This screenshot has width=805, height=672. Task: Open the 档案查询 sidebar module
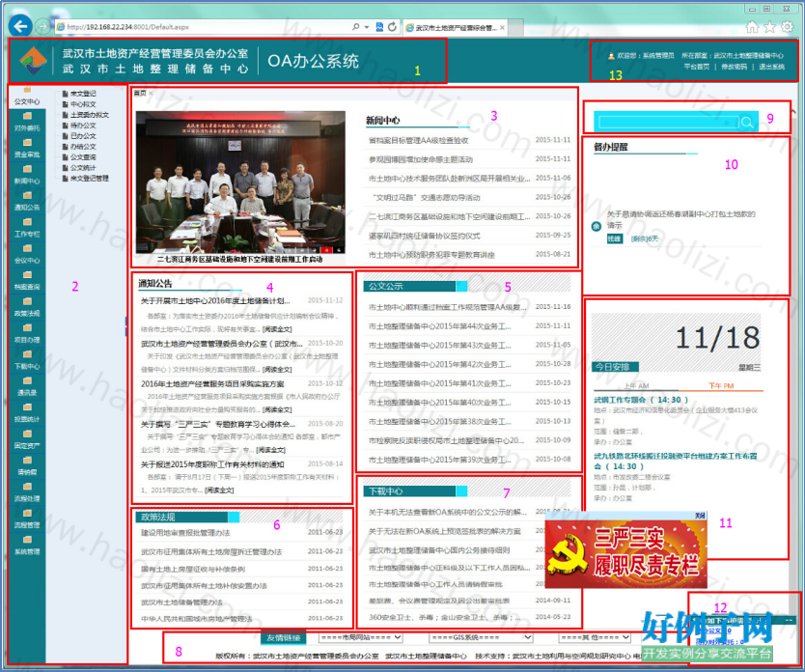pos(27,281)
